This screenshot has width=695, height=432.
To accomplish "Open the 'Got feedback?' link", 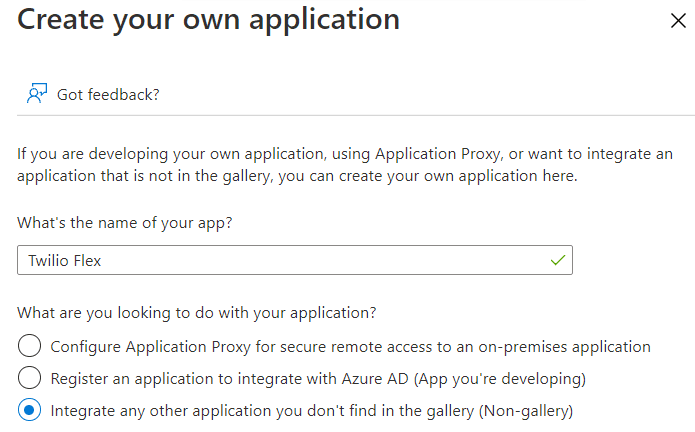I will (x=108, y=94).
